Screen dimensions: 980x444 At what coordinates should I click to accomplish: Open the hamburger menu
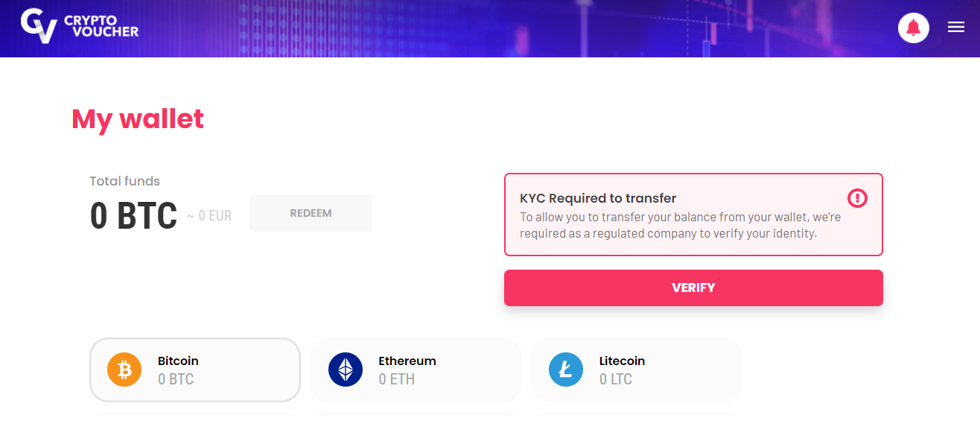pos(956,28)
